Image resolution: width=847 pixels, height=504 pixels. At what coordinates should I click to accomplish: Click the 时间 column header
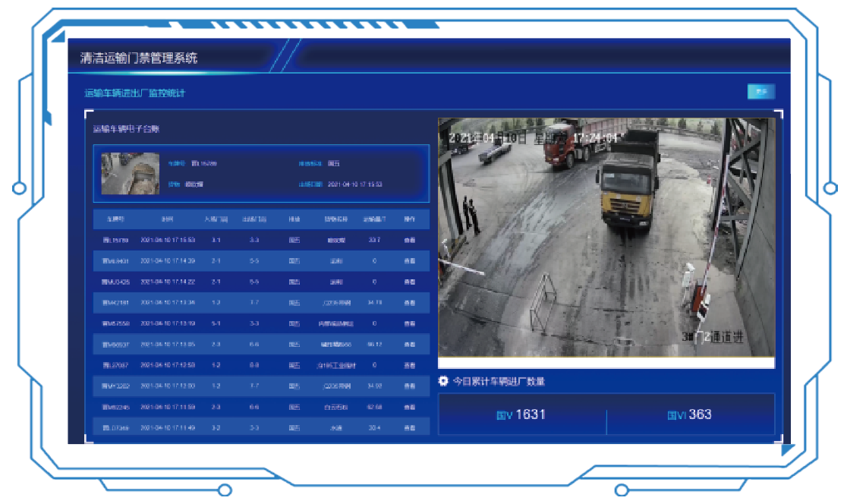[168, 219]
